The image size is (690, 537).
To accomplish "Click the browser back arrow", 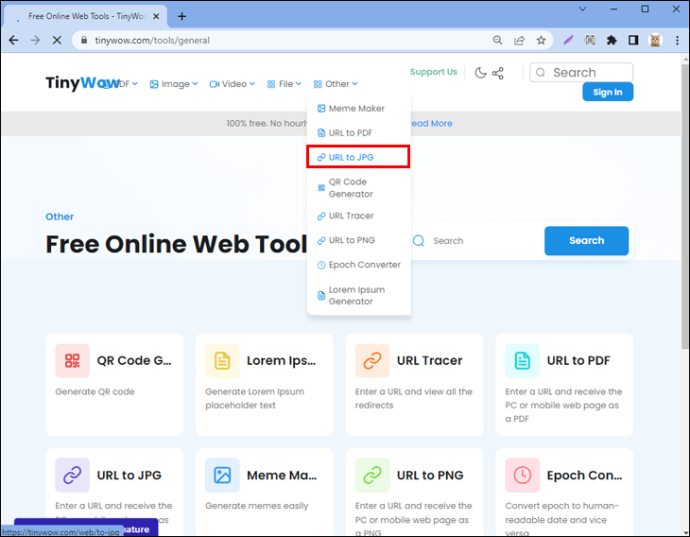I will (x=14, y=40).
